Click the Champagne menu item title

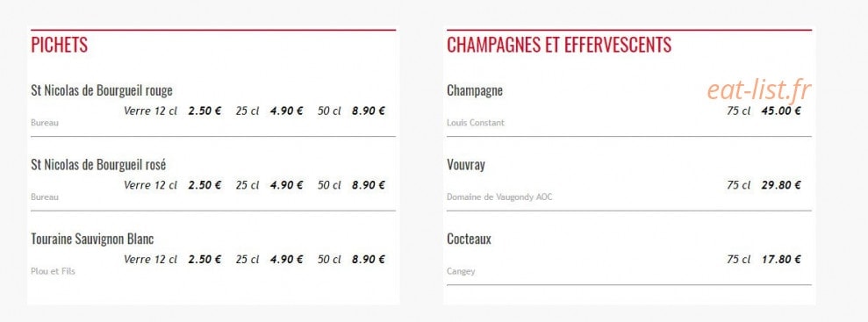click(475, 90)
